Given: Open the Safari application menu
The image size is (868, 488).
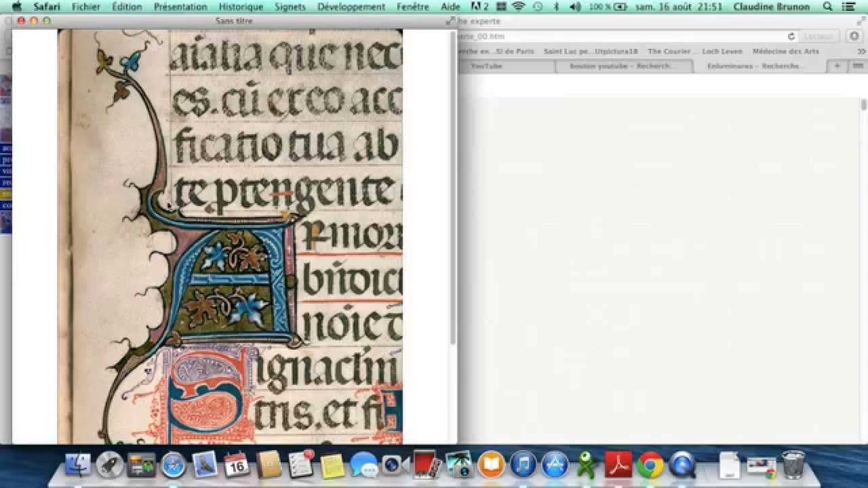Looking at the screenshot, I should 47,7.
